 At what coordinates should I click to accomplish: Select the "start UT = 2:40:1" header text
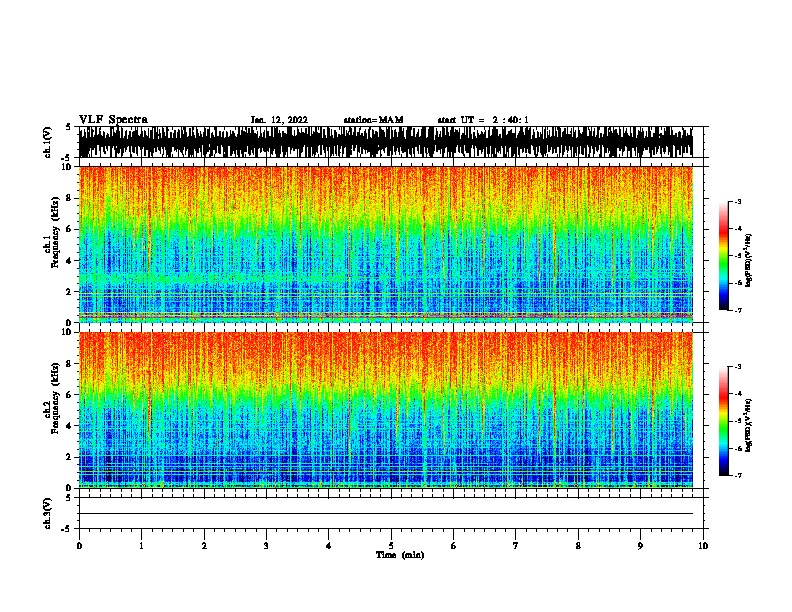pos(483,120)
